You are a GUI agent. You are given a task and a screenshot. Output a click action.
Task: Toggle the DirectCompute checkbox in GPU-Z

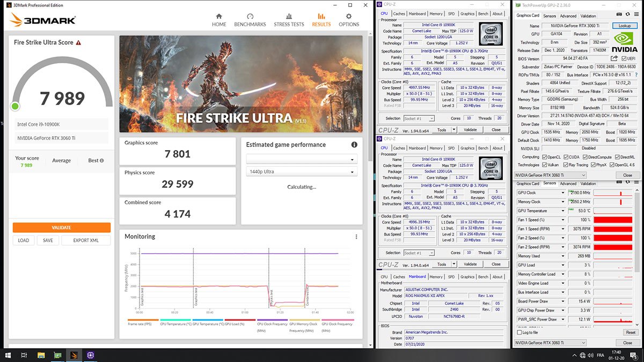coord(586,157)
